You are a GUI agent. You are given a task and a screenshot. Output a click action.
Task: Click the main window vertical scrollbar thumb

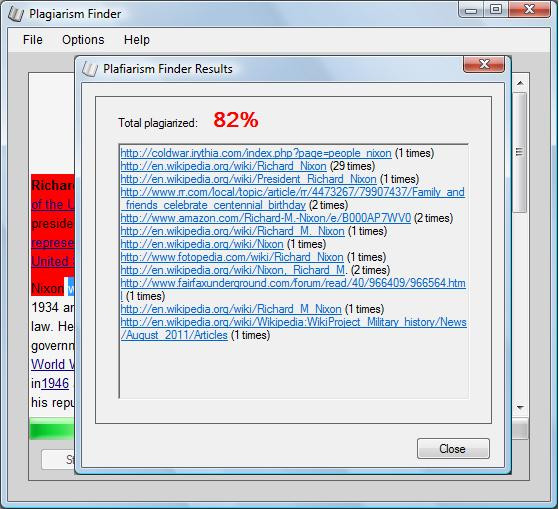point(520,152)
